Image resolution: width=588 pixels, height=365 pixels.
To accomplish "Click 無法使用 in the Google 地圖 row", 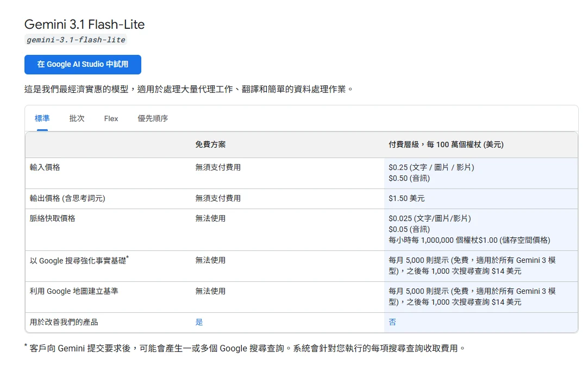I will (x=210, y=291).
